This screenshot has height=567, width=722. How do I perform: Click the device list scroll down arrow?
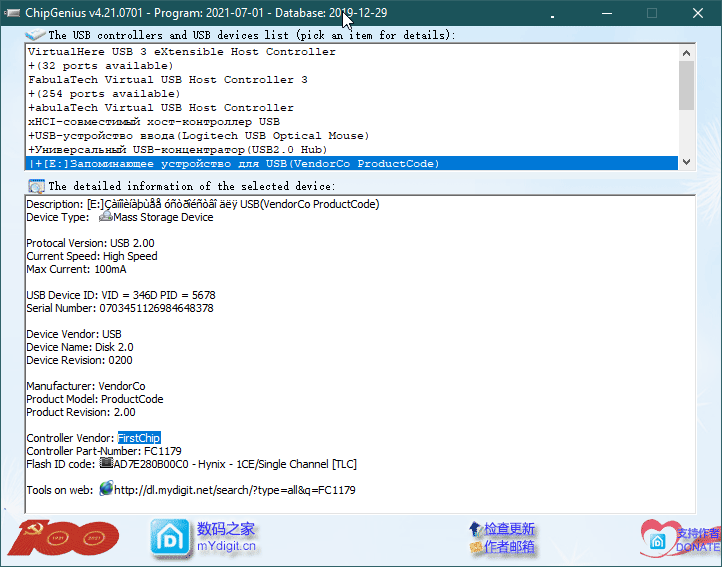[x=687, y=162]
